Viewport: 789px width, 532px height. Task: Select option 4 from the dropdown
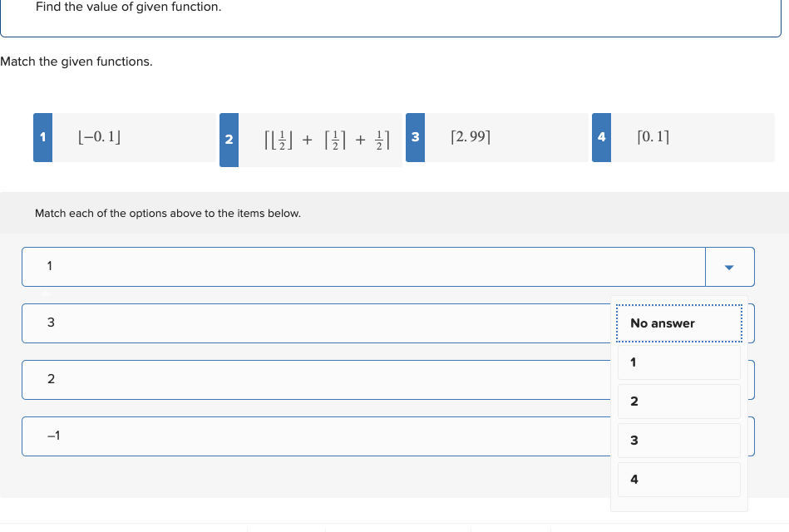678,480
